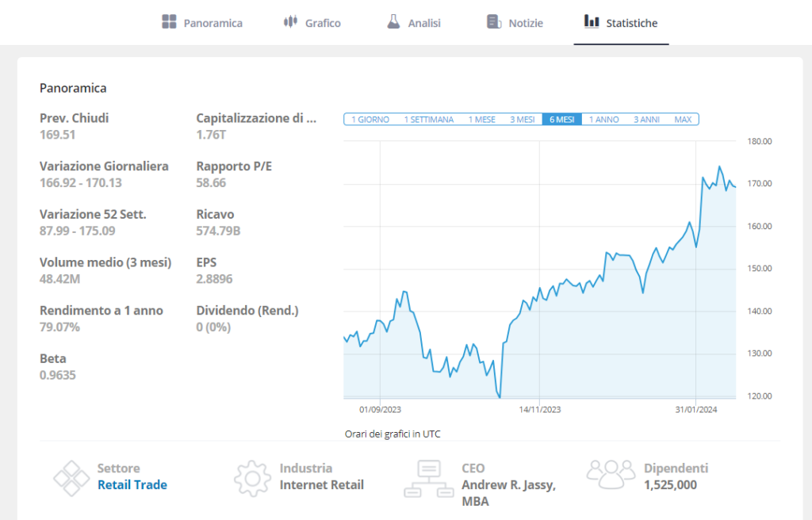Viewport: 812px width, 520px height.
Task: Click the Panoramica grid icon
Action: click(x=169, y=21)
